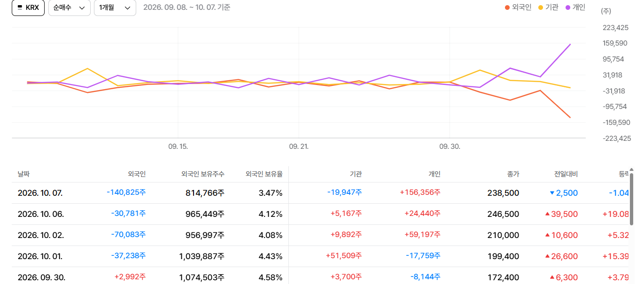The height and width of the screenshot is (284, 644).
Task: Click the institution value +51,509주
Action: [344, 256]
